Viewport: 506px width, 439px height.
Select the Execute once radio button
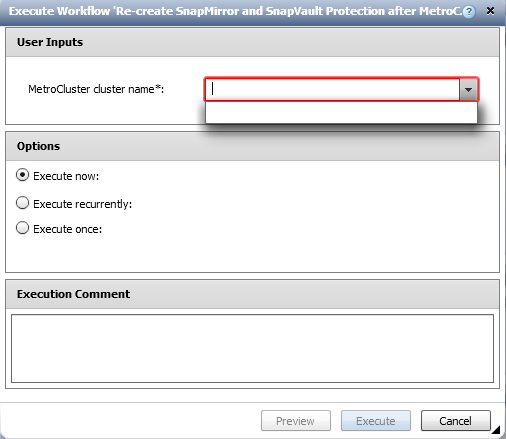point(22,228)
